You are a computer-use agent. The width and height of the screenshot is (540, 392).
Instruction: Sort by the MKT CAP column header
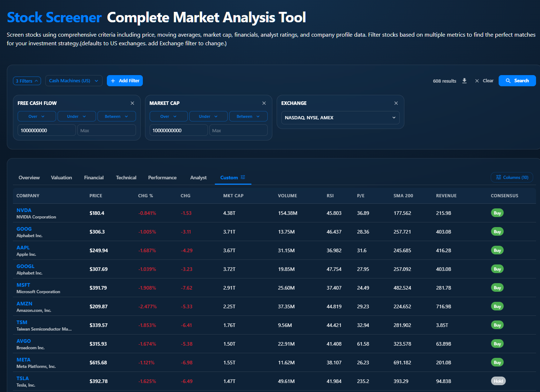tap(233, 196)
